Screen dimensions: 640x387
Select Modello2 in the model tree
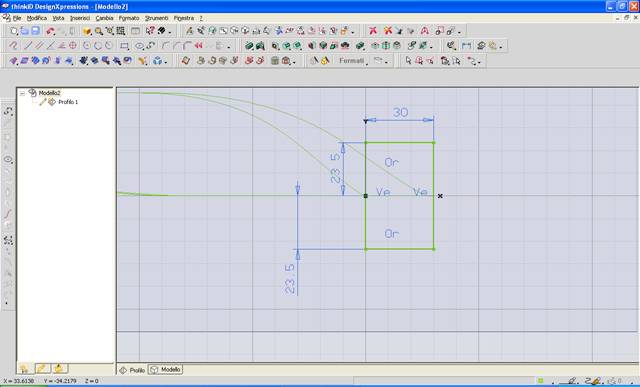[x=50, y=93]
